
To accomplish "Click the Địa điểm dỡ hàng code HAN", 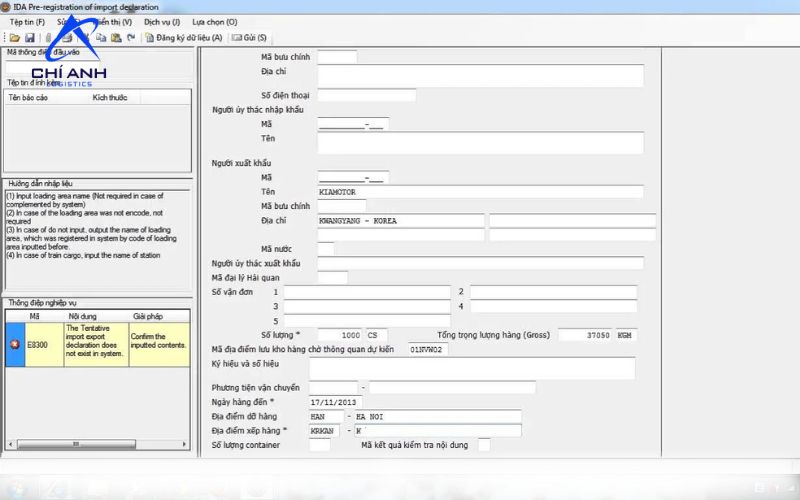I will [327, 416].
